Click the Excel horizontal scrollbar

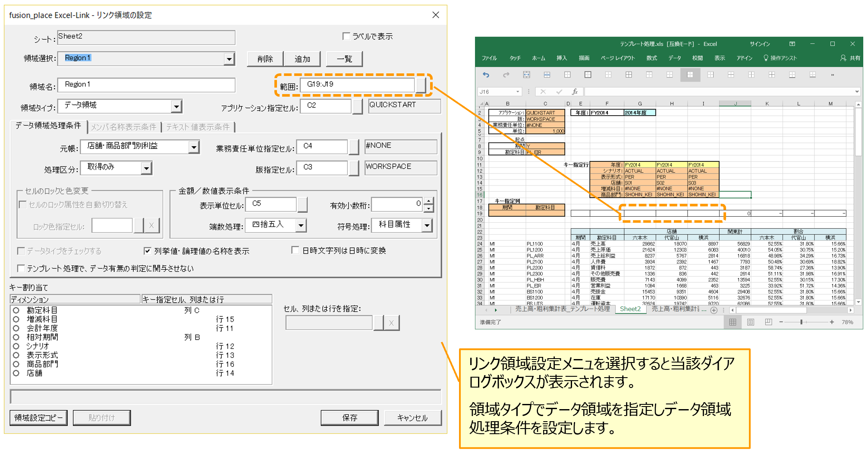coord(772,310)
